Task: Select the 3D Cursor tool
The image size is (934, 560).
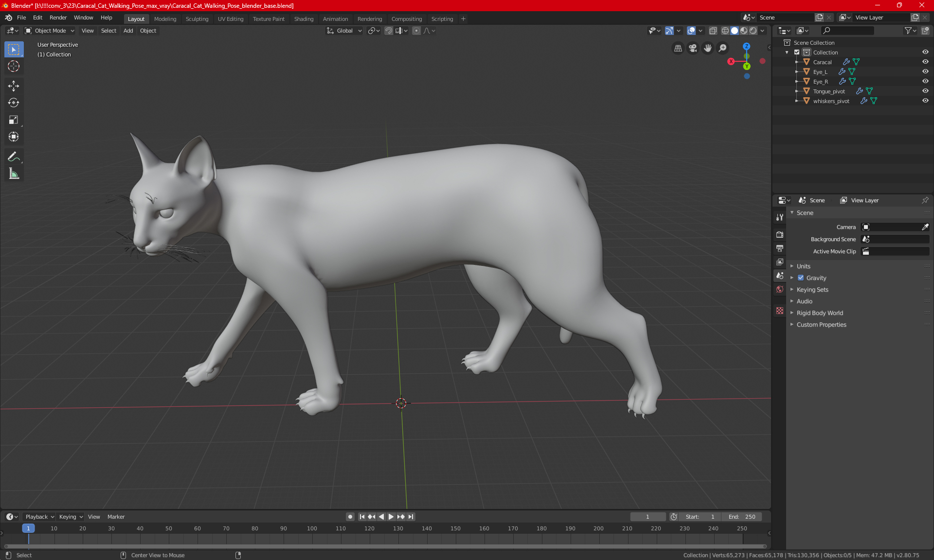Action: 14,67
